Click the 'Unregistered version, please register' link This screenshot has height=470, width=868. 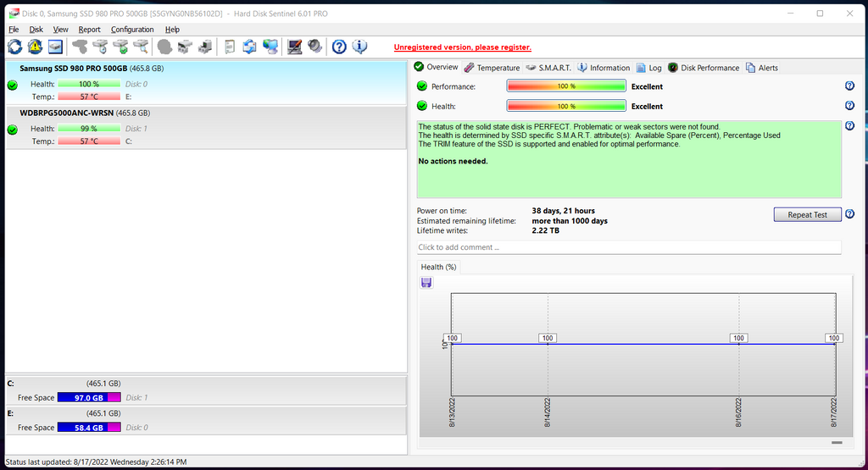coord(463,47)
